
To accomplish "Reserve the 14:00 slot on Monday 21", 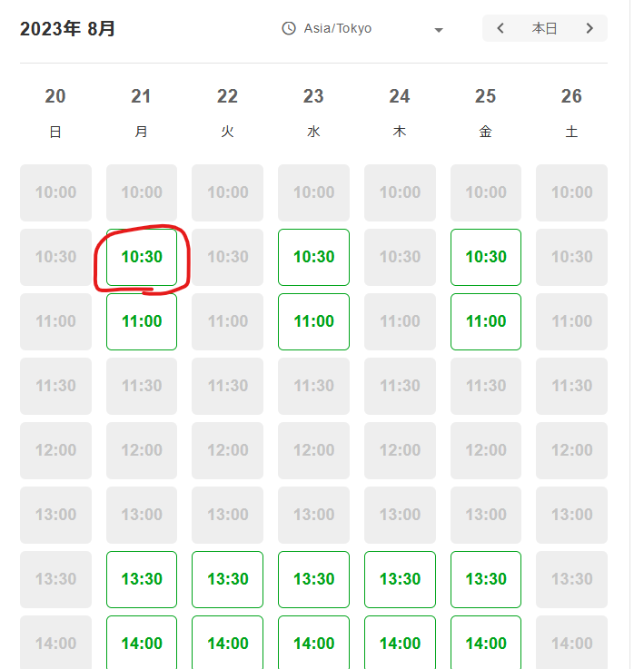I will [142, 643].
